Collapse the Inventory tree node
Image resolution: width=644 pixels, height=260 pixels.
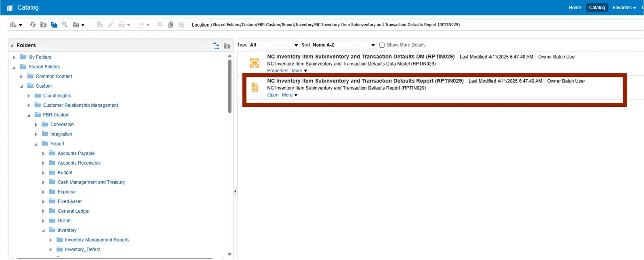click(x=43, y=231)
